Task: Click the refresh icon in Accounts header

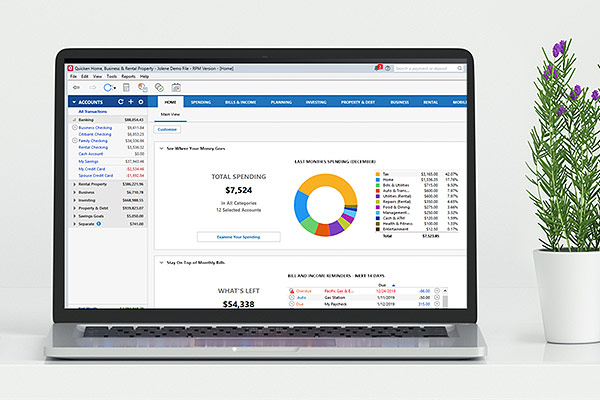Action: (121, 102)
